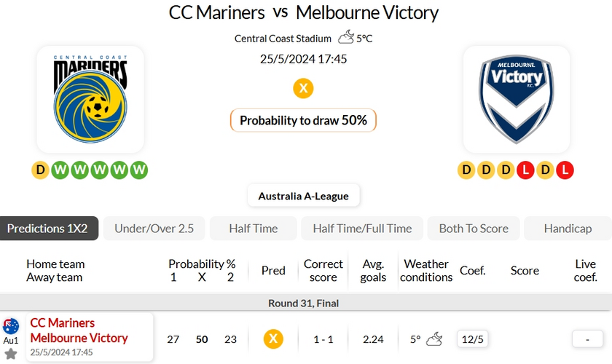The width and height of the screenshot is (612, 364).
Task: Click the live coef. dash box
Action: click(587, 339)
